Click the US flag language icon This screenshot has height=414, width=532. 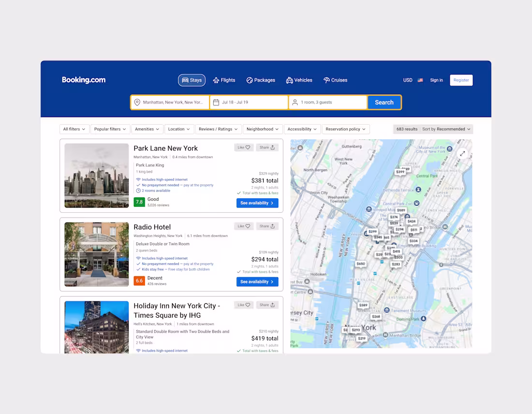click(420, 80)
